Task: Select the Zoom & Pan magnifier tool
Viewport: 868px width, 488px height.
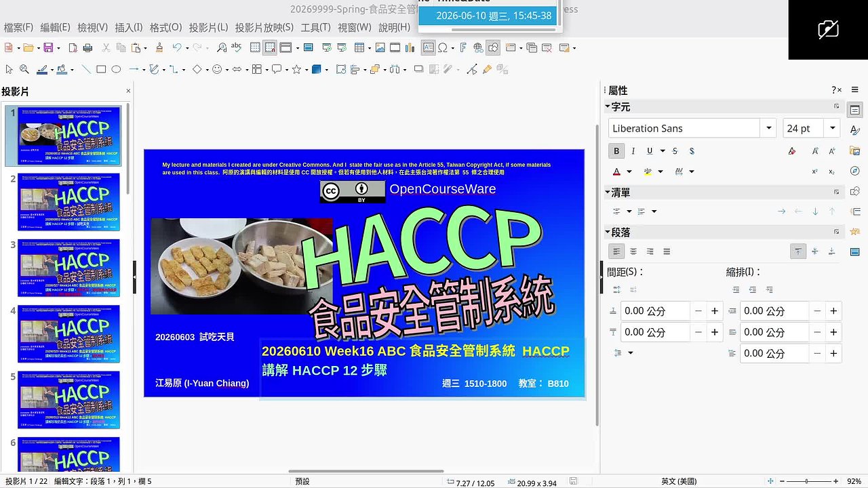Action: (x=24, y=69)
